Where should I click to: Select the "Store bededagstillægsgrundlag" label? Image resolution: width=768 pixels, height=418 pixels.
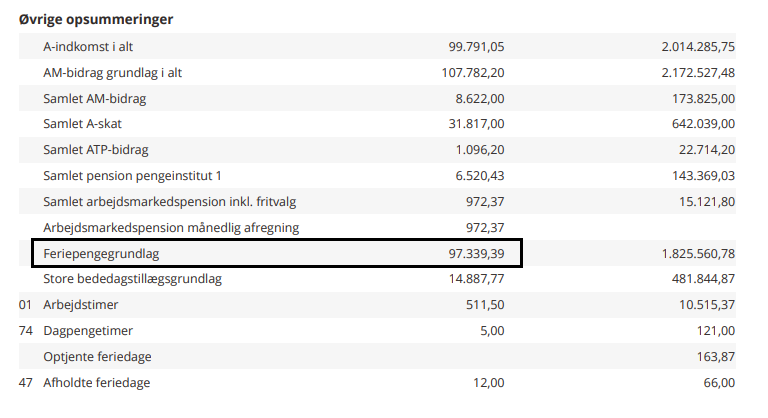[x=132, y=279]
